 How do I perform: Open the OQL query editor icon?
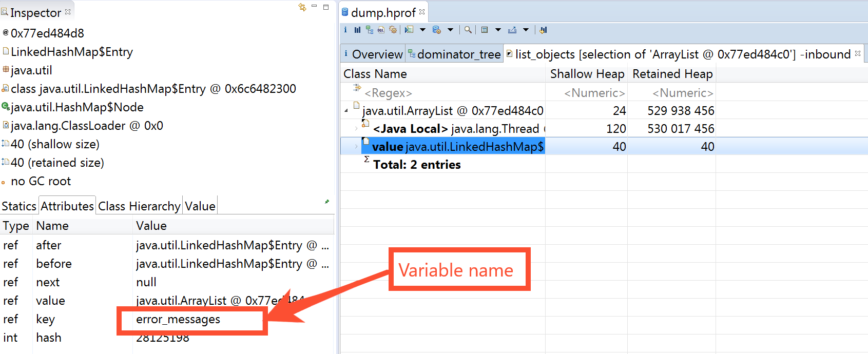[x=381, y=30]
